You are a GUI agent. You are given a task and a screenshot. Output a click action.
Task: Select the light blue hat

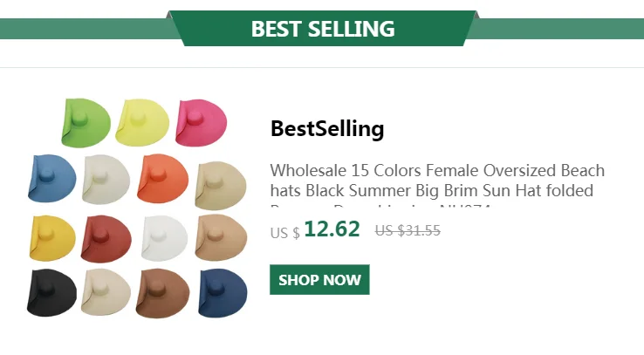coord(52,175)
